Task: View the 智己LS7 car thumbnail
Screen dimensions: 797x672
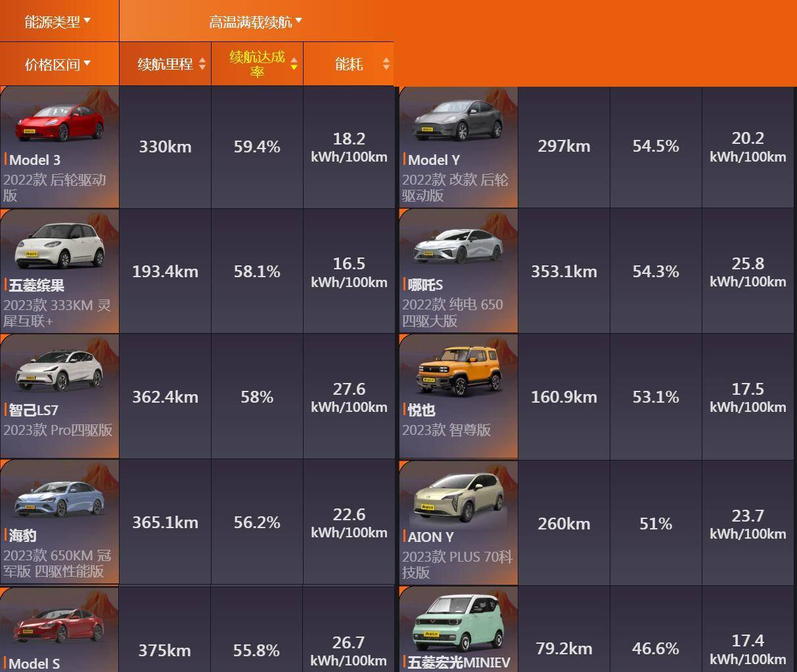Action: tap(60, 370)
